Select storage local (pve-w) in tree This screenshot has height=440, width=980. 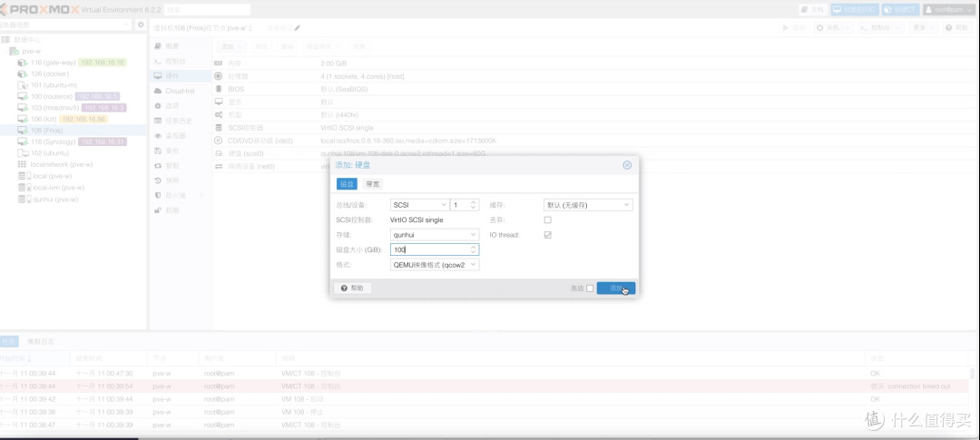click(x=52, y=176)
